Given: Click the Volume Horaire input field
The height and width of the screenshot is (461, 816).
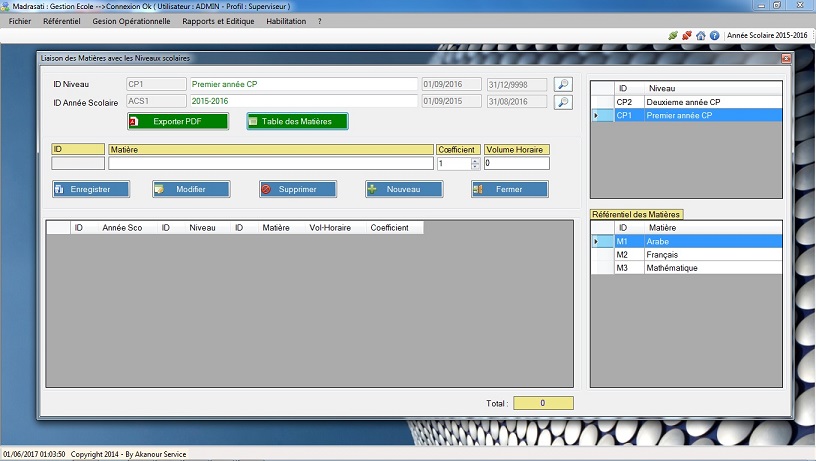Looking at the screenshot, I should pos(517,163).
